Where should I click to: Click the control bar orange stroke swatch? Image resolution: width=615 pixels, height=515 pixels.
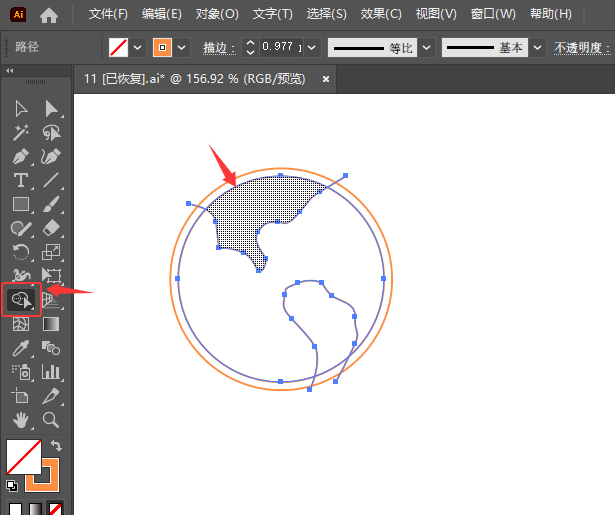click(162, 47)
